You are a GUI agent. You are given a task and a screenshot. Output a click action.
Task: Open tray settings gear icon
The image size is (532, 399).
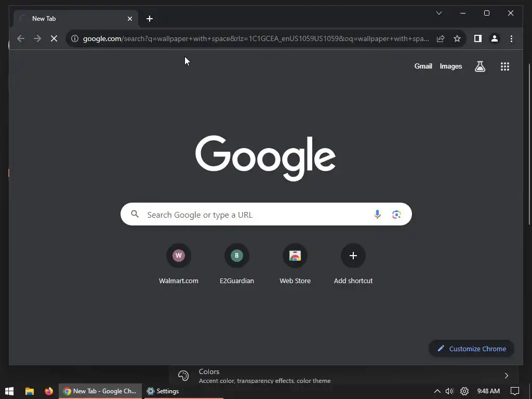(x=464, y=391)
